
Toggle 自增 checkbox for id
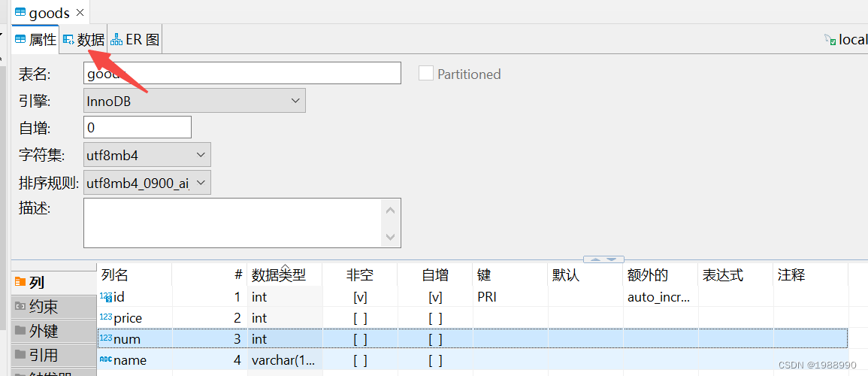tap(436, 297)
